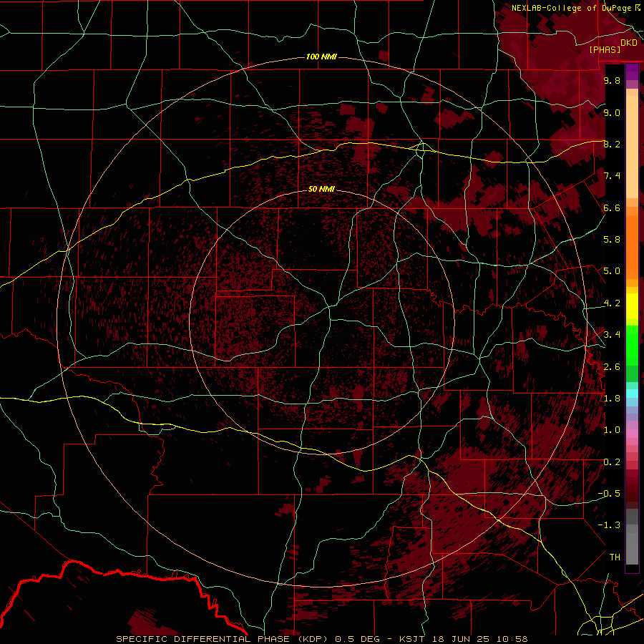
Task: Pick the bright green color bar segment
Action: [x=632, y=346]
